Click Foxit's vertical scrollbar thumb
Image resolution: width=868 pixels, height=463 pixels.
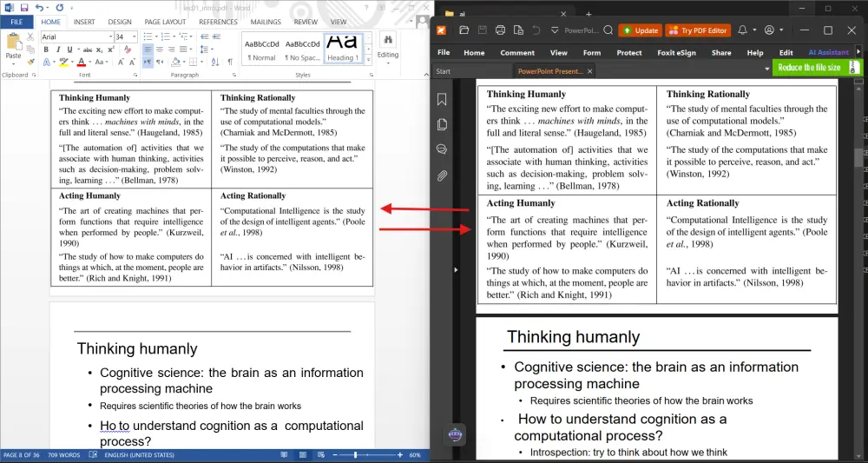(x=858, y=156)
